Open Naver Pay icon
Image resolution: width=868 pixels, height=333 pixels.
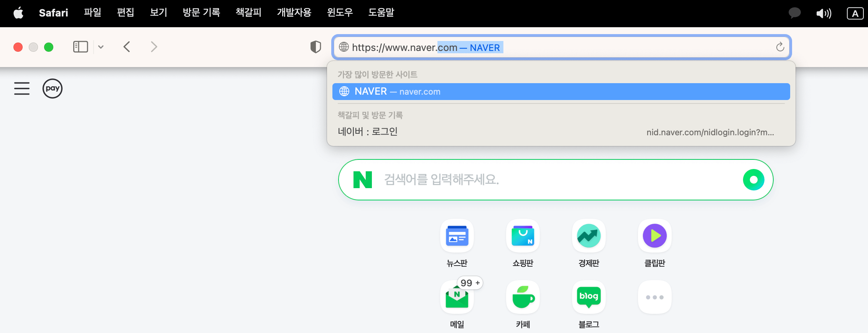pyautogui.click(x=53, y=89)
